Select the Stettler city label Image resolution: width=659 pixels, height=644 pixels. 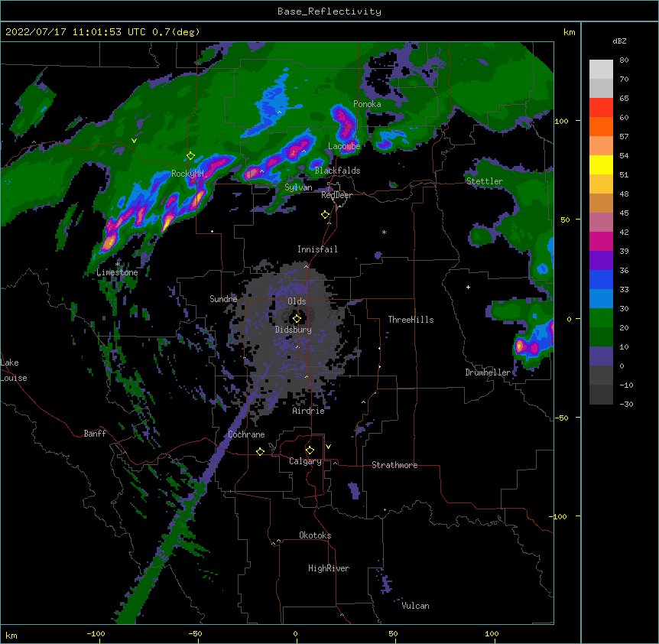[x=484, y=181]
